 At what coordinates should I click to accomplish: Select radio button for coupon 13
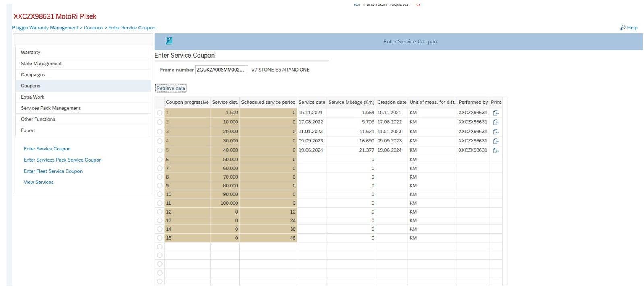(160, 220)
